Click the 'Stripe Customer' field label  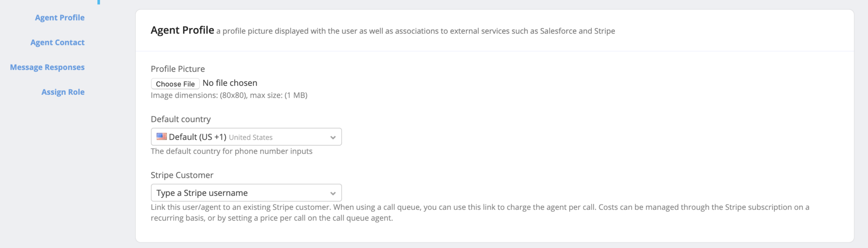click(x=182, y=175)
